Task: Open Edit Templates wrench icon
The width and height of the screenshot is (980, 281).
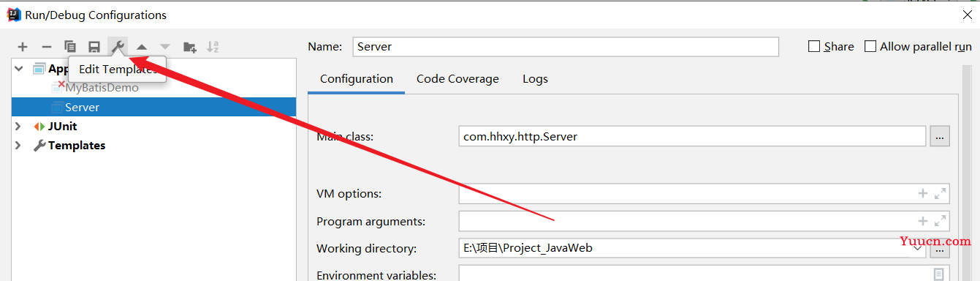Action: 118,47
